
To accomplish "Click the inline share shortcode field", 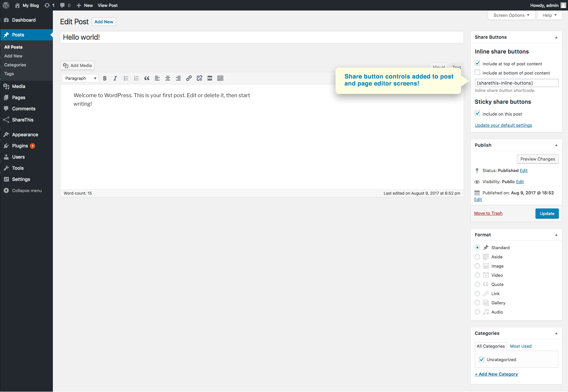I will (x=516, y=83).
